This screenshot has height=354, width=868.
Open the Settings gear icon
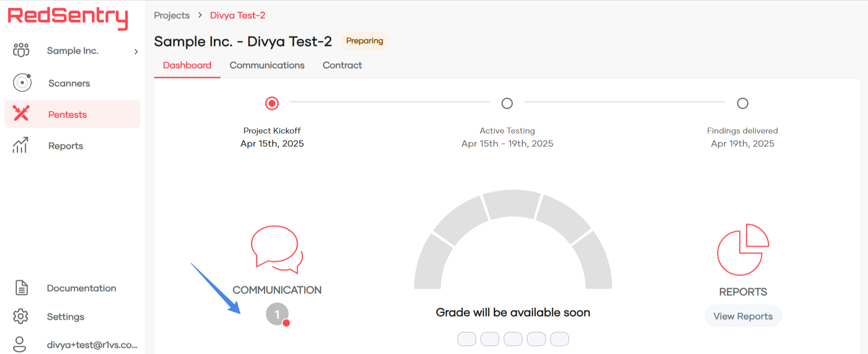(21, 316)
